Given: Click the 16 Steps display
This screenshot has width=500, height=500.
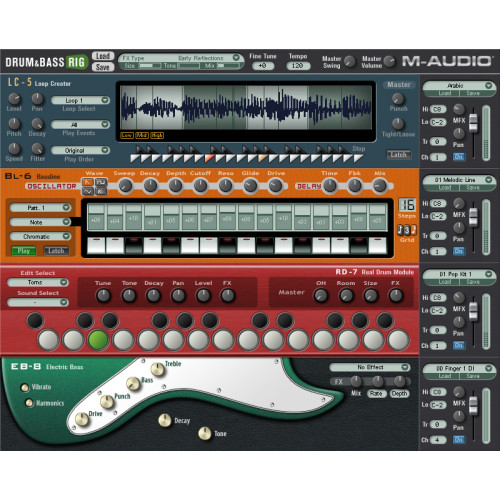Looking at the screenshot, I should pos(407,205).
